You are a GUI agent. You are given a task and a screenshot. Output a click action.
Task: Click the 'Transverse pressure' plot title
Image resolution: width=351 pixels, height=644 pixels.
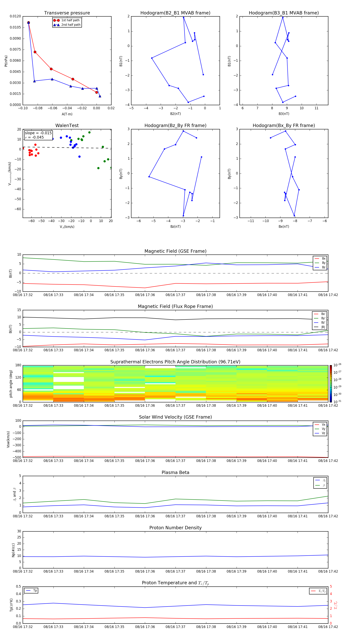point(67,13)
